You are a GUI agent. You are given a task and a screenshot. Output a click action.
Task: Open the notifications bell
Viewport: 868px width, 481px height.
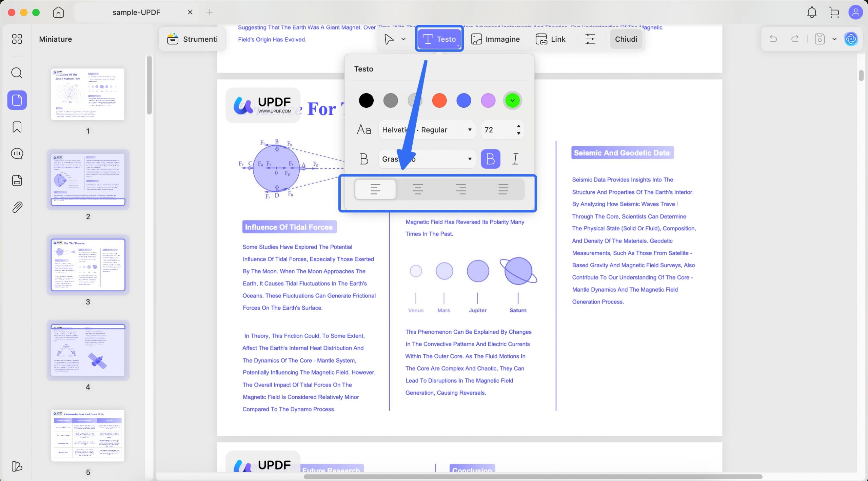pos(811,13)
